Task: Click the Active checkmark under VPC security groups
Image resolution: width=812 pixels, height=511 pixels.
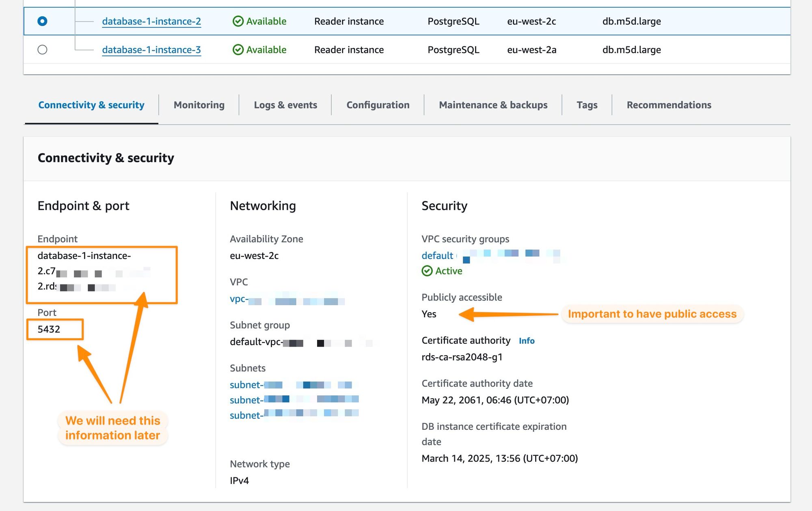Action: point(427,271)
